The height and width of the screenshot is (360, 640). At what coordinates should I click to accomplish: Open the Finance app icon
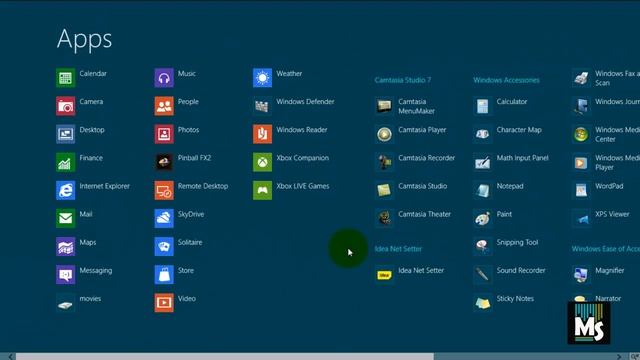65,162
